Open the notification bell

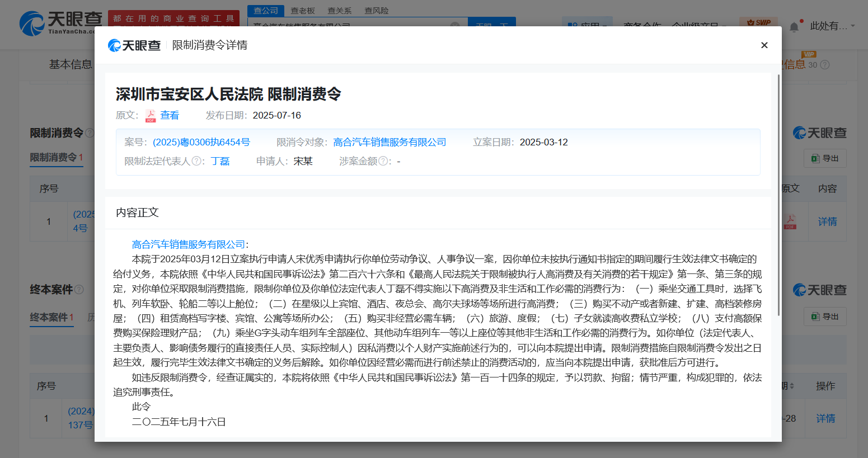[794, 27]
